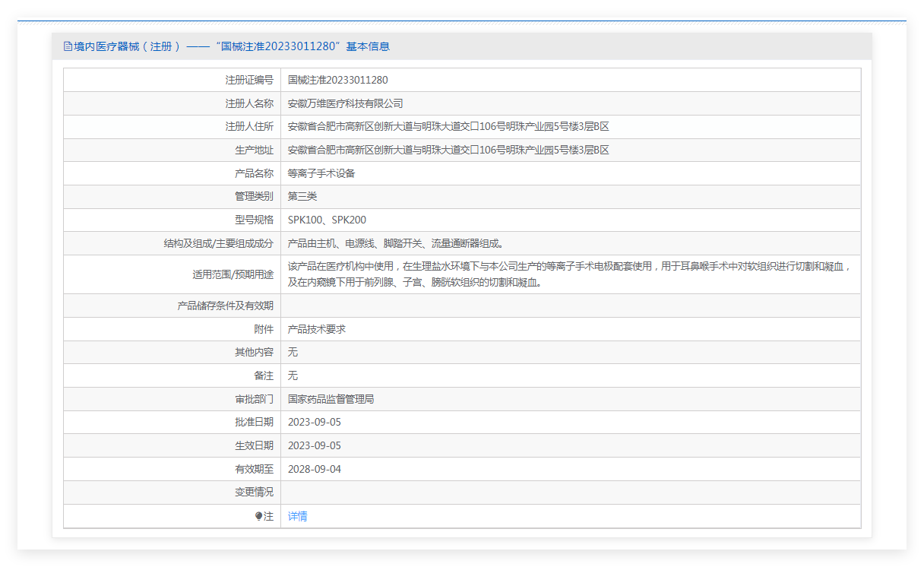Click the 有效期至 label

click(x=254, y=469)
